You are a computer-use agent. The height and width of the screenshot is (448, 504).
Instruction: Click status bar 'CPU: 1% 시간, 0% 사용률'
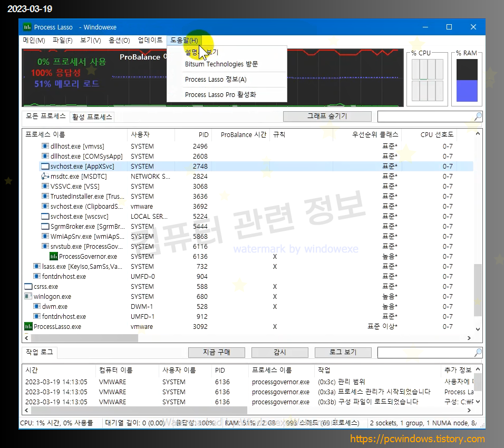(x=56, y=423)
